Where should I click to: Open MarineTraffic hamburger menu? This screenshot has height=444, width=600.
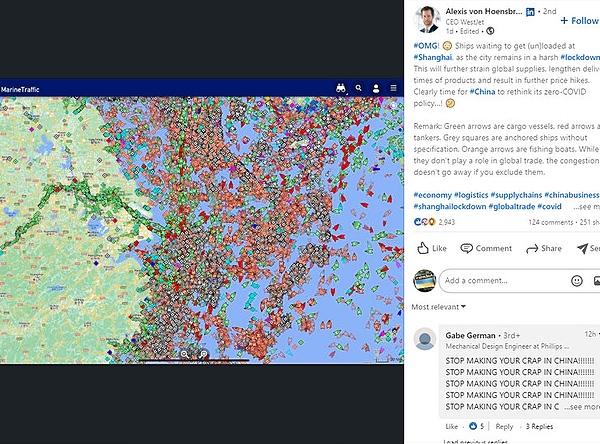tap(393, 88)
